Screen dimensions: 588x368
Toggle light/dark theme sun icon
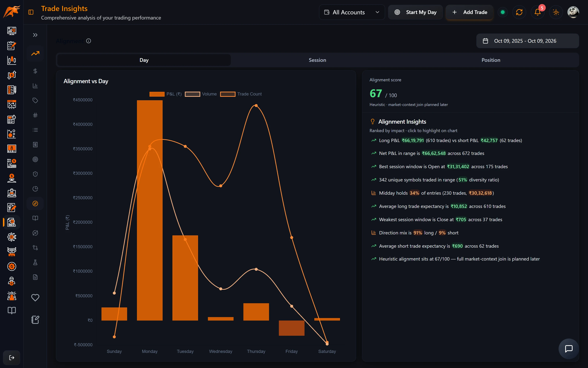(556, 12)
